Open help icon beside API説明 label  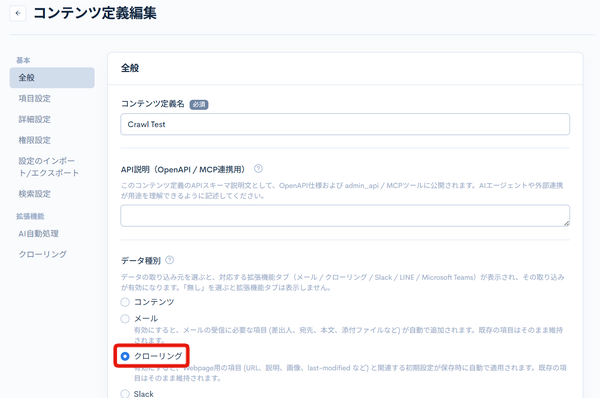point(258,168)
